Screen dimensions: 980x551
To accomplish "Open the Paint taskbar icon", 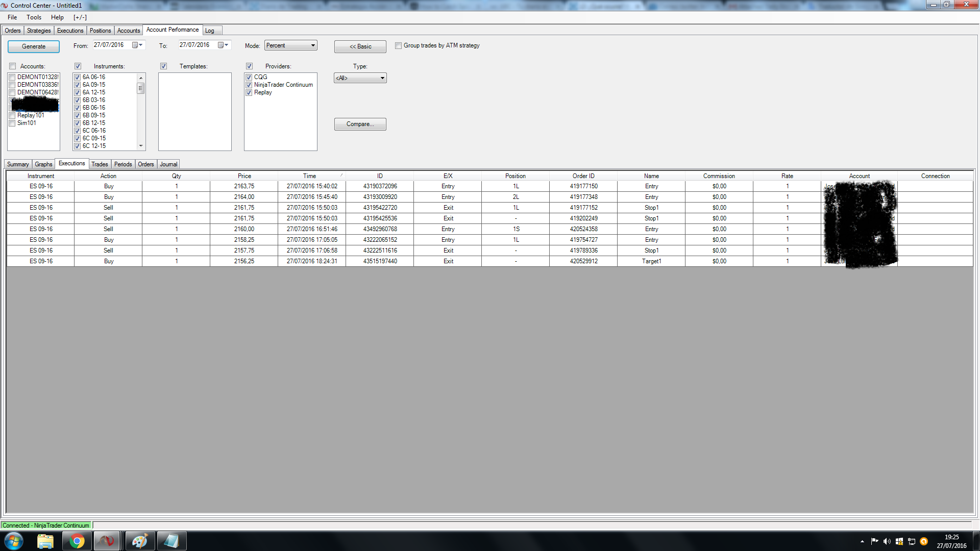I will coord(139,541).
